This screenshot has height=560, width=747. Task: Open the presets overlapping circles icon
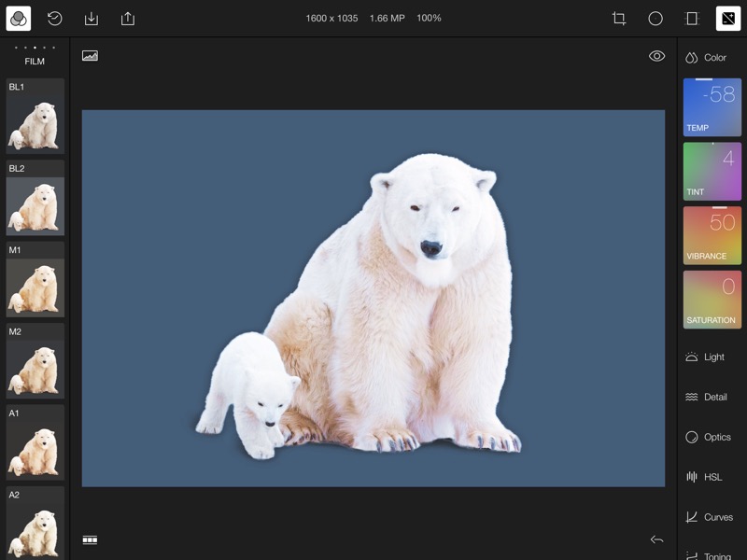[19, 19]
